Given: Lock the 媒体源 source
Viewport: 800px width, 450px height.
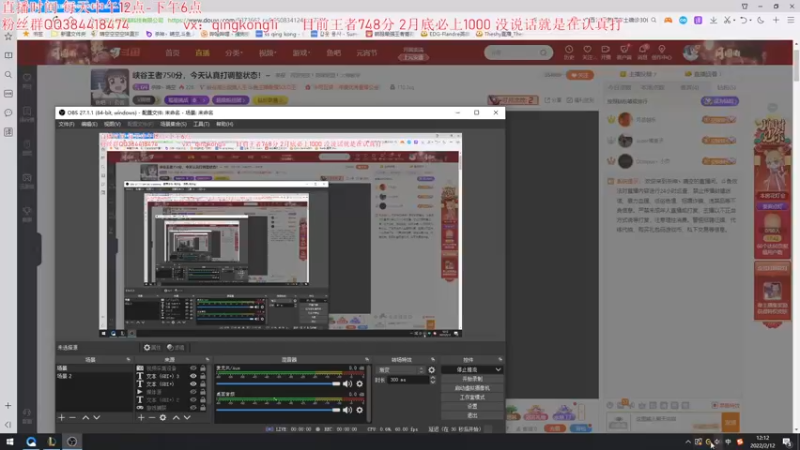Looking at the screenshot, I should click(203, 392).
